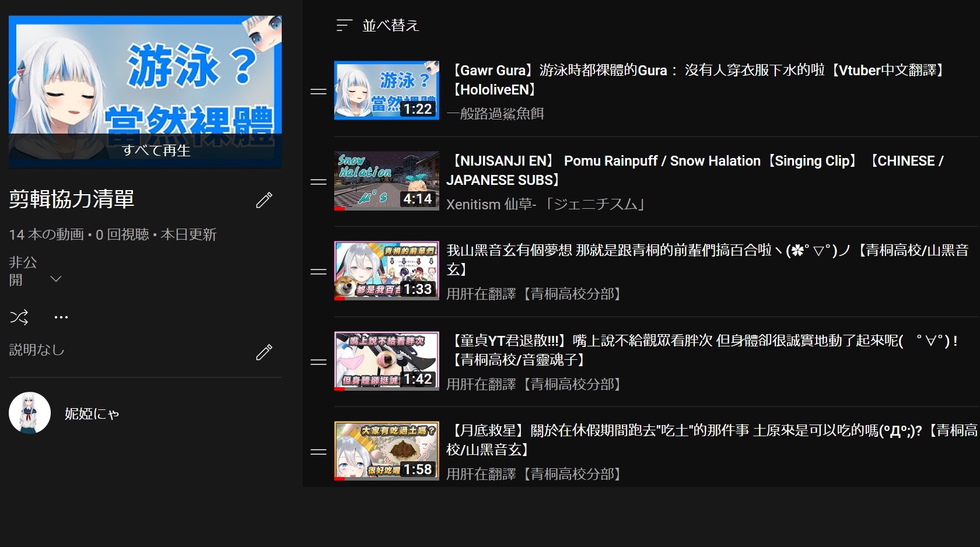Open the 1:33 山黑音玄 video thumbnail

tap(386, 271)
